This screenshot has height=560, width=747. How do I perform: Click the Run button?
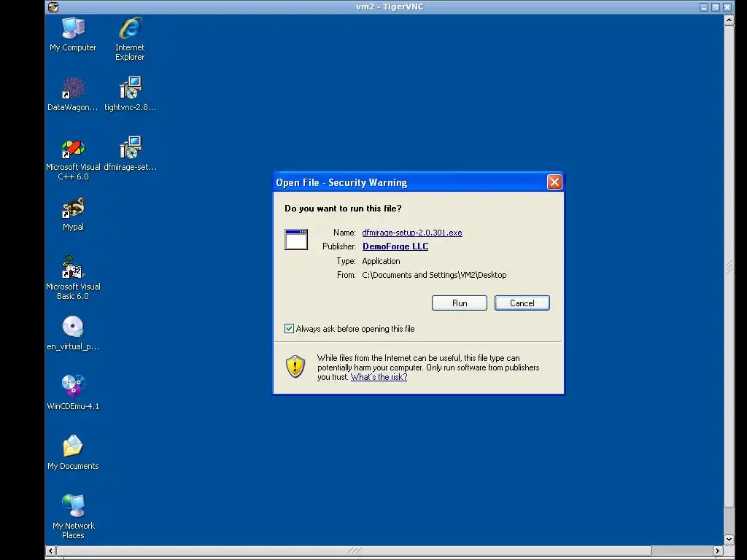pos(460,303)
